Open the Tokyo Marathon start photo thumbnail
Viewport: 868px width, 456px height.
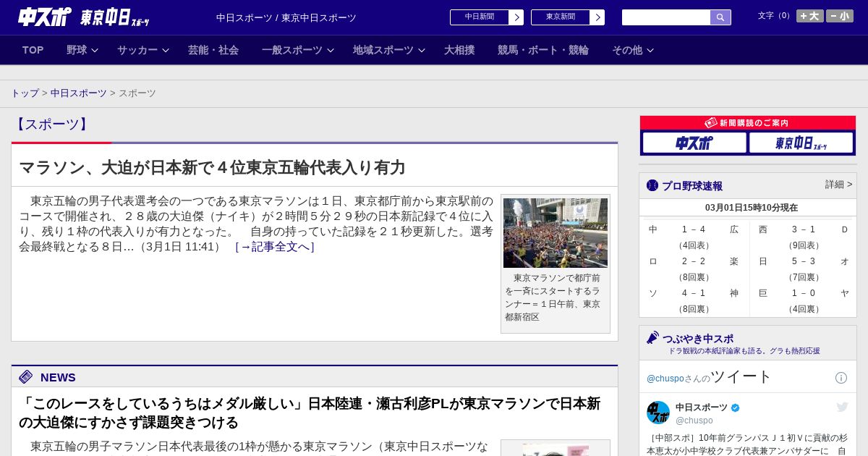pos(556,233)
